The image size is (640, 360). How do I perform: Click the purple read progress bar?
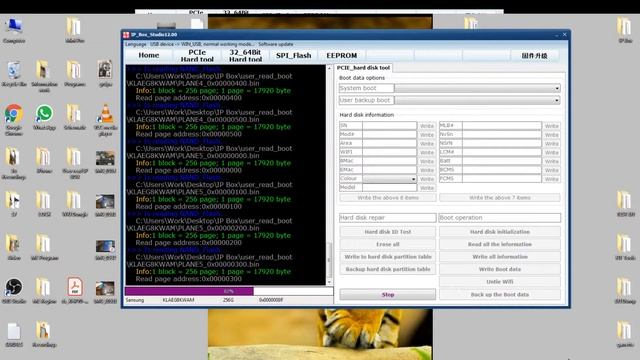tap(189, 291)
